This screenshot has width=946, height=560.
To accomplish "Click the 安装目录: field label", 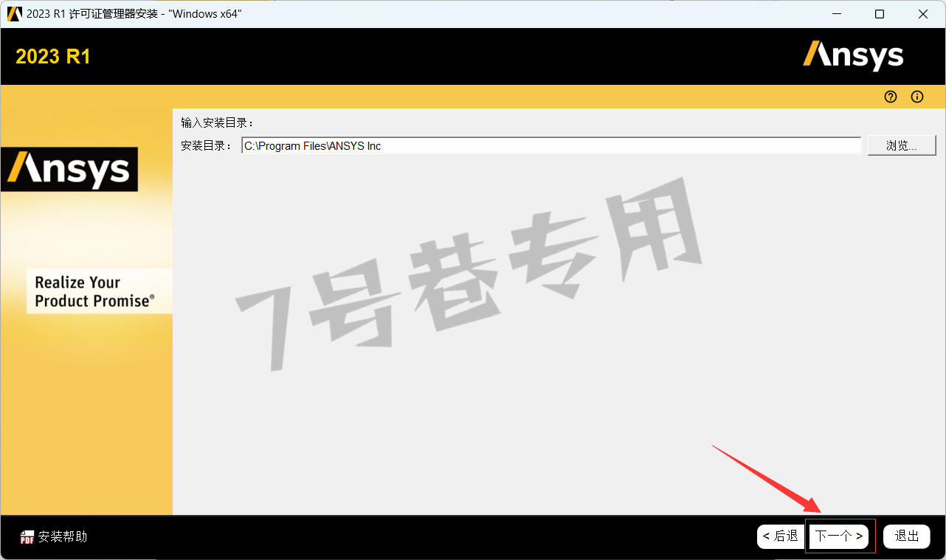I will [207, 146].
